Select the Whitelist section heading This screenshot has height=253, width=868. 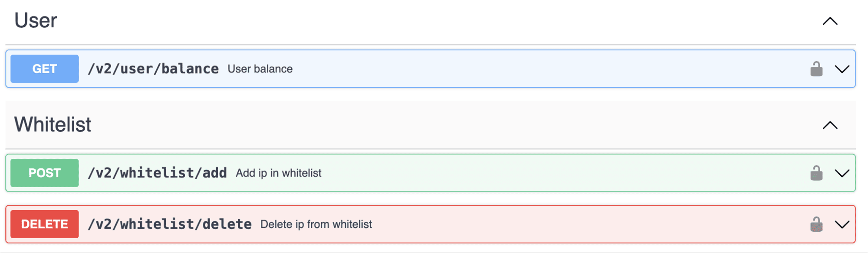pyautogui.click(x=53, y=125)
